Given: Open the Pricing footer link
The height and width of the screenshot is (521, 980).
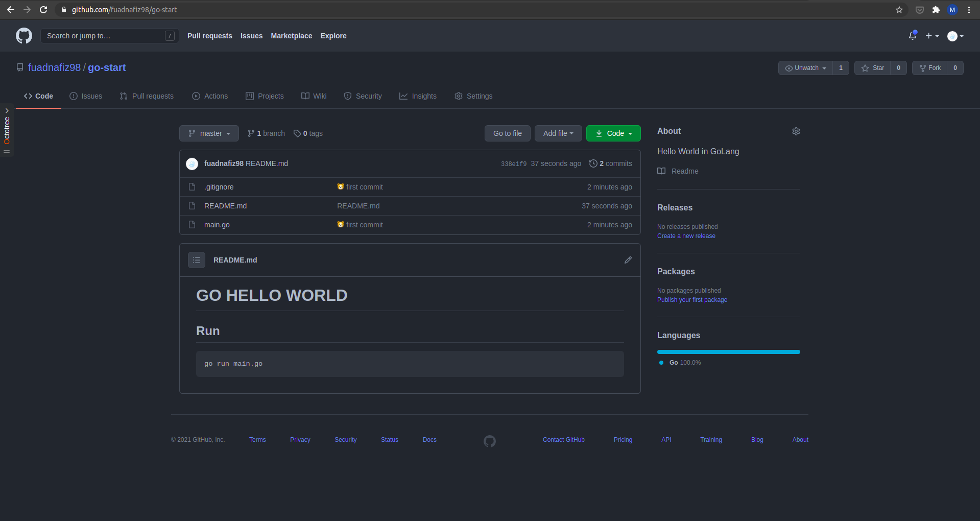Looking at the screenshot, I should [623, 440].
